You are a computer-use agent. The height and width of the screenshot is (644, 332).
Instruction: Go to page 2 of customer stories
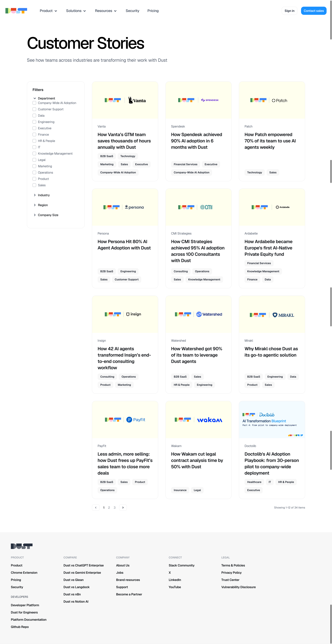pyautogui.click(x=109, y=507)
